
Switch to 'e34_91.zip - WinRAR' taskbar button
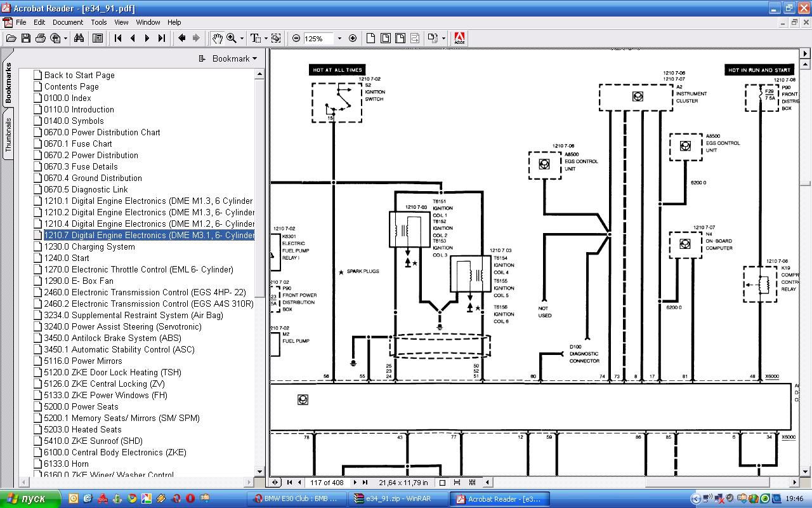tap(398, 498)
